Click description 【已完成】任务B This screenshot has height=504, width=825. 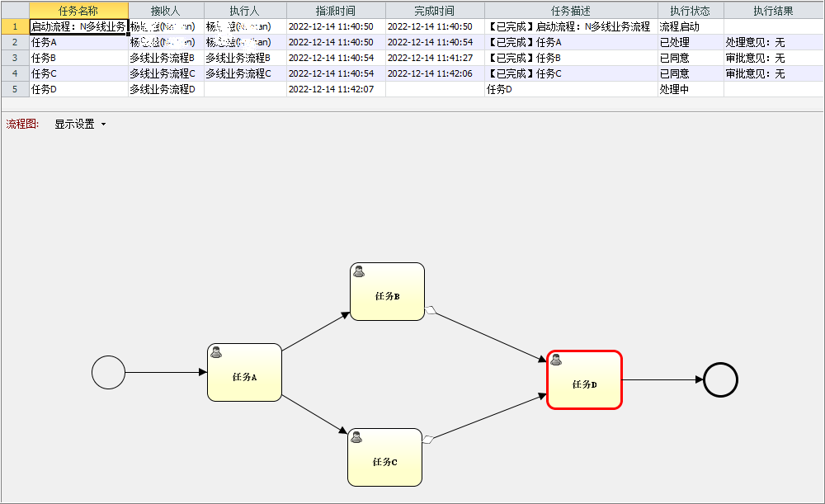click(x=571, y=58)
